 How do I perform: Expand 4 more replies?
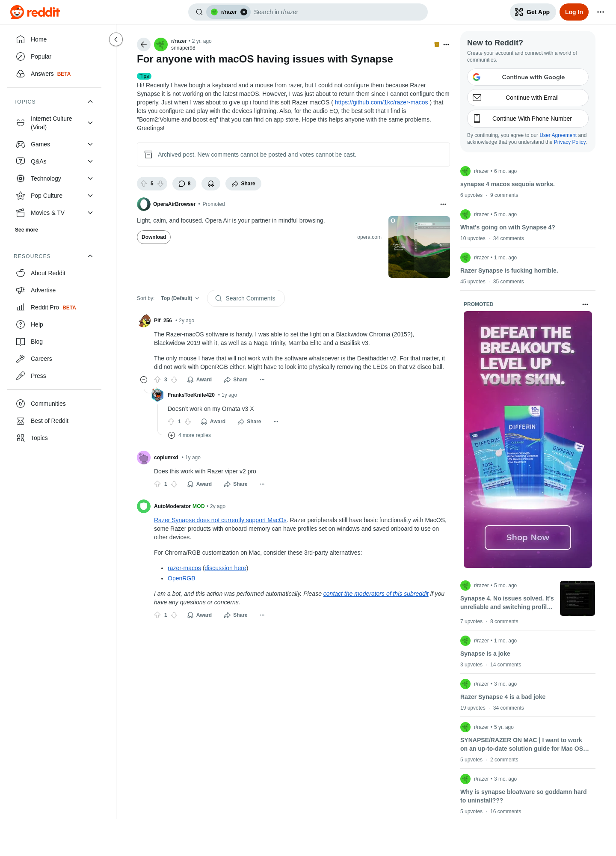coord(190,435)
